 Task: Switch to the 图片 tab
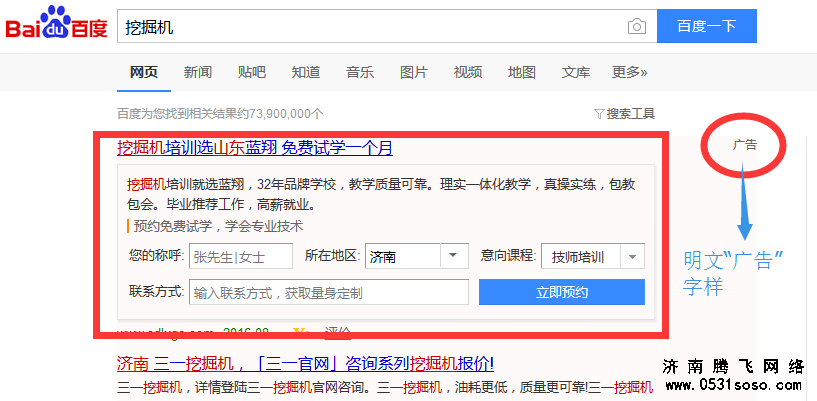click(x=414, y=72)
